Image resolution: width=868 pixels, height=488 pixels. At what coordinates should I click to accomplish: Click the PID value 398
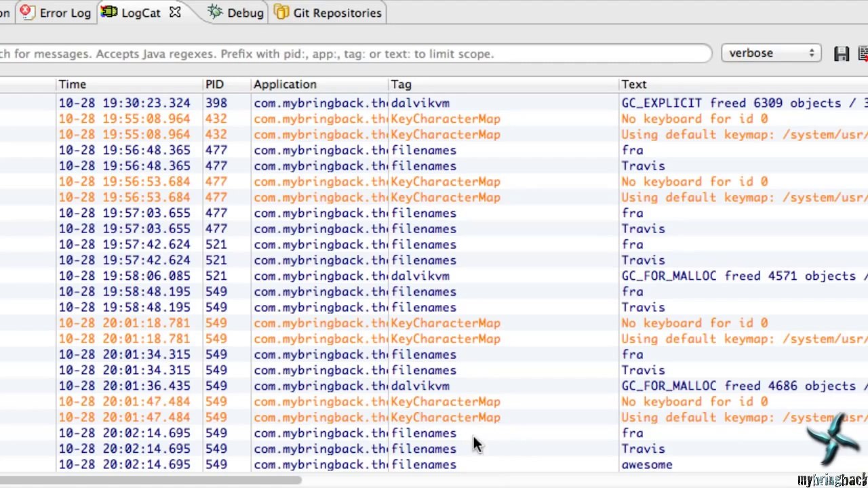click(x=216, y=103)
